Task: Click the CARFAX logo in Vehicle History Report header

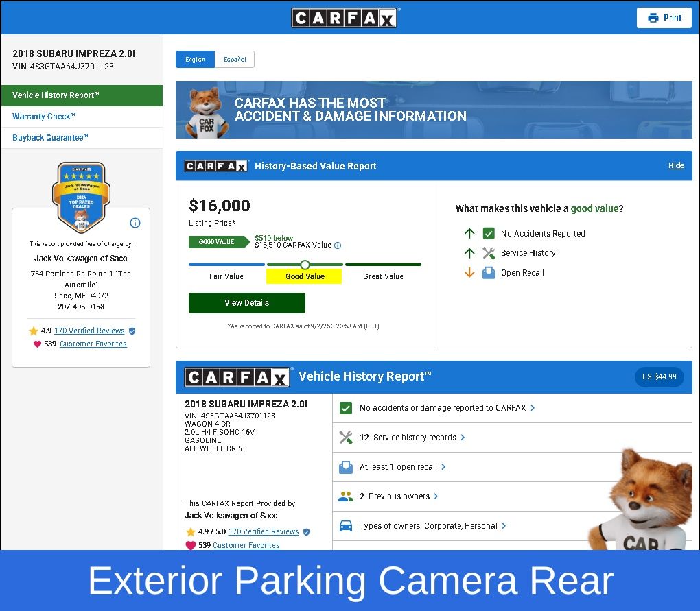Action: tap(237, 377)
